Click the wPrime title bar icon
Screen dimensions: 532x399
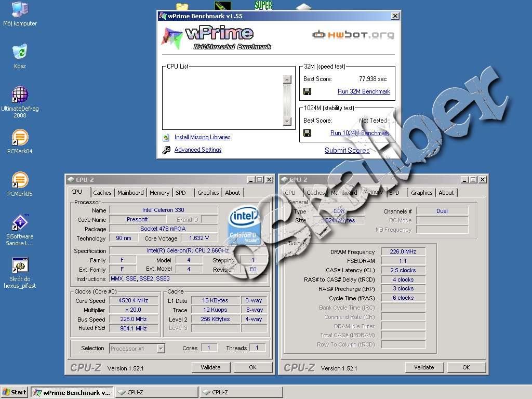pyautogui.click(x=163, y=16)
